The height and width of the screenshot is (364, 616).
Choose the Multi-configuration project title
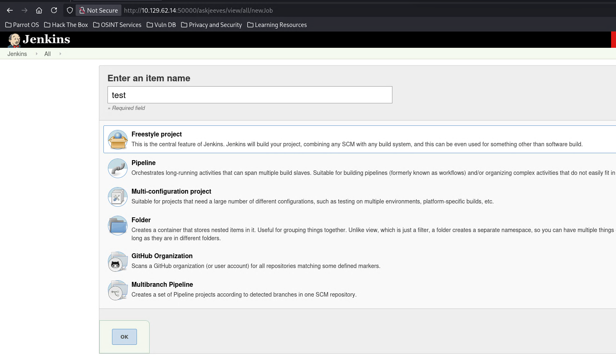click(x=171, y=191)
